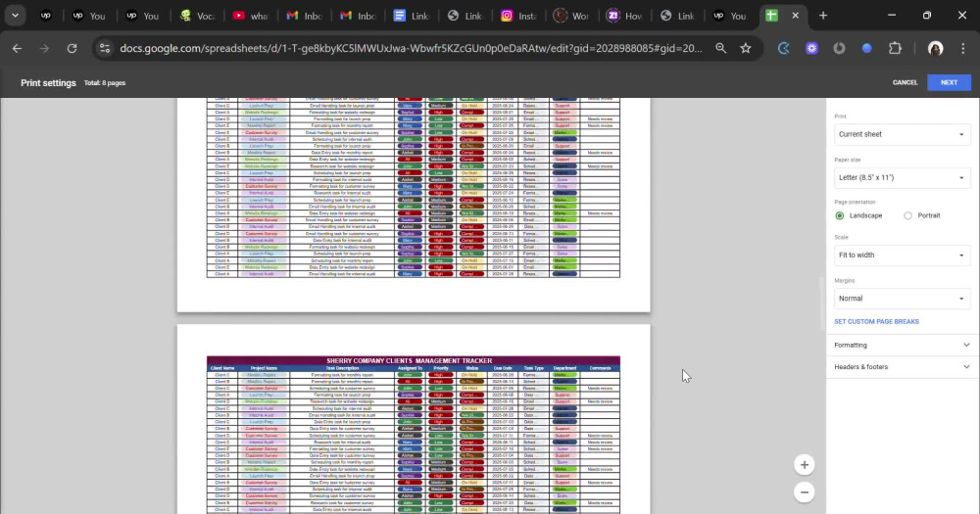Click the browser forward arrow
This screenshot has height=514, width=980.
44,48
